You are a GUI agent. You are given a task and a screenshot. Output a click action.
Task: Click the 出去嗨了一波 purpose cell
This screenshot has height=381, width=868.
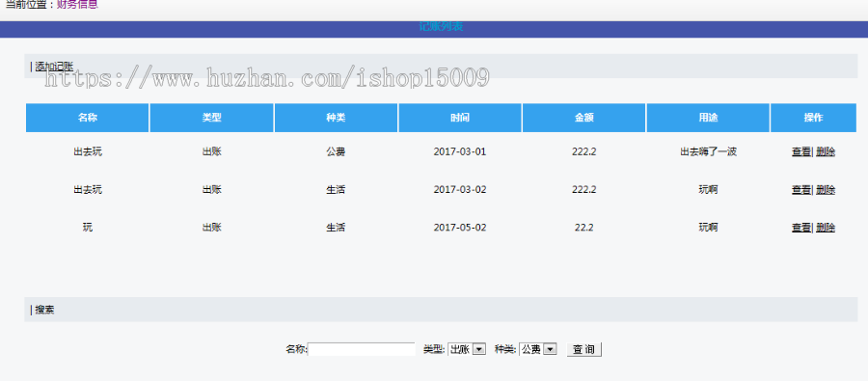(708, 151)
